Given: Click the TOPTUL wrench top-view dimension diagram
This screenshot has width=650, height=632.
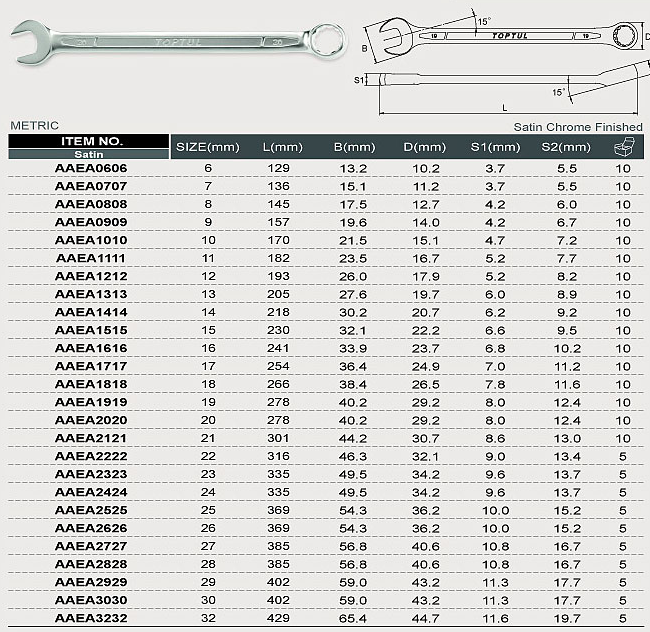Looking at the screenshot, I should pyautogui.click(x=505, y=36).
